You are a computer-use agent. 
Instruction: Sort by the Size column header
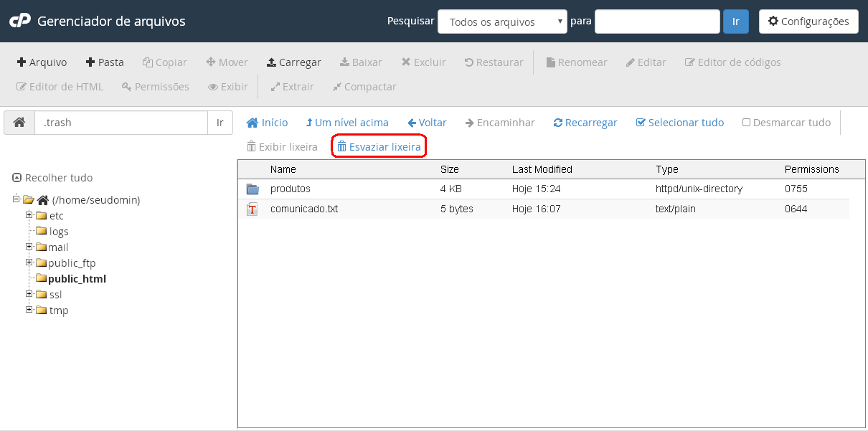pos(450,169)
